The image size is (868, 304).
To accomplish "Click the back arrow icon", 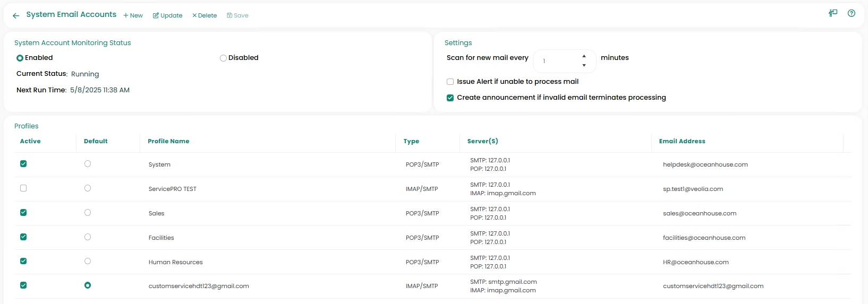I will [x=16, y=16].
